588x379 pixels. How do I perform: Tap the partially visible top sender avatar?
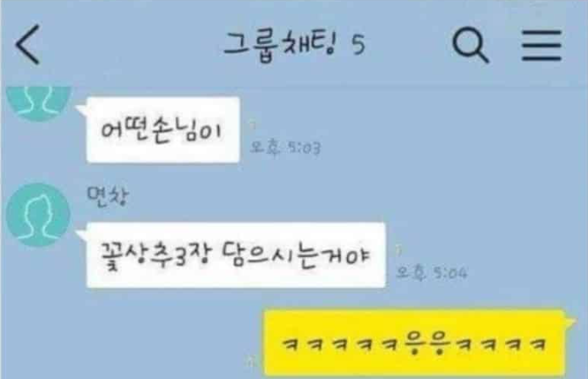(x=39, y=103)
